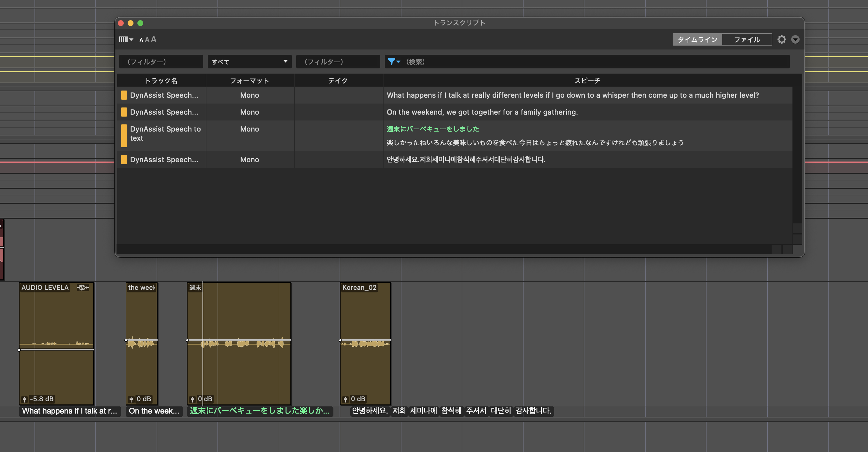The image size is (868, 452).
Task: Click the waveform analysis icon on AUDIO LEVELA clip
Action: point(83,288)
